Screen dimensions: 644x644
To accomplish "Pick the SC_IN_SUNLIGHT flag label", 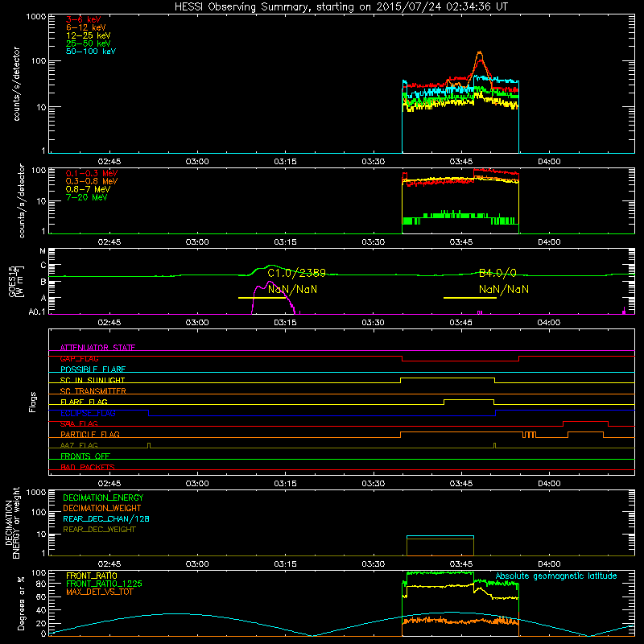I will pos(93,380).
